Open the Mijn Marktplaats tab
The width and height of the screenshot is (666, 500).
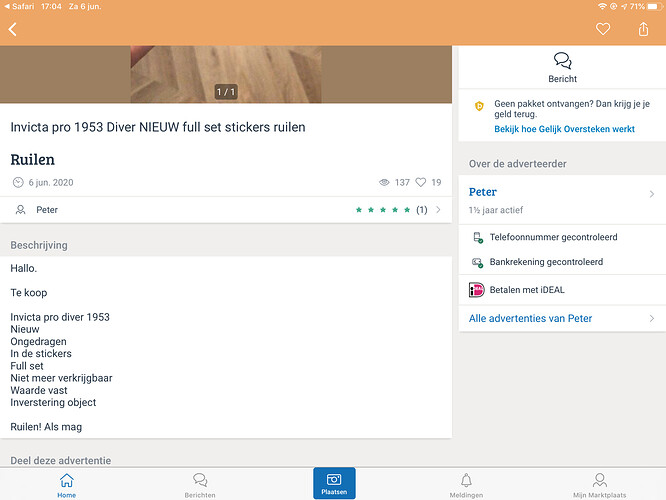pos(599,485)
